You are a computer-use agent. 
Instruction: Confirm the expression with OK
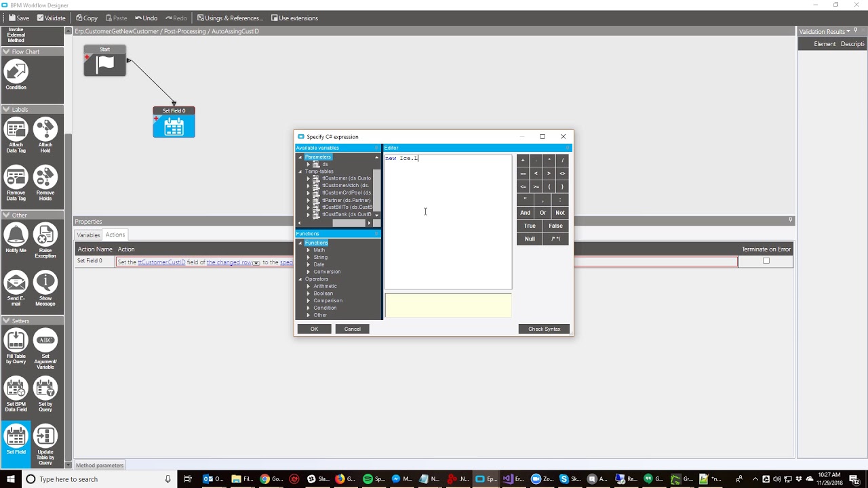point(314,329)
